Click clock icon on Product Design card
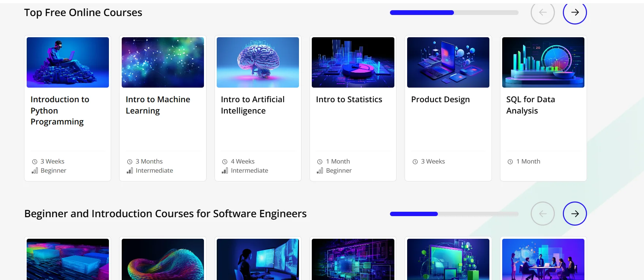The width and height of the screenshot is (644, 280). pyautogui.click(x=415, y=162)
